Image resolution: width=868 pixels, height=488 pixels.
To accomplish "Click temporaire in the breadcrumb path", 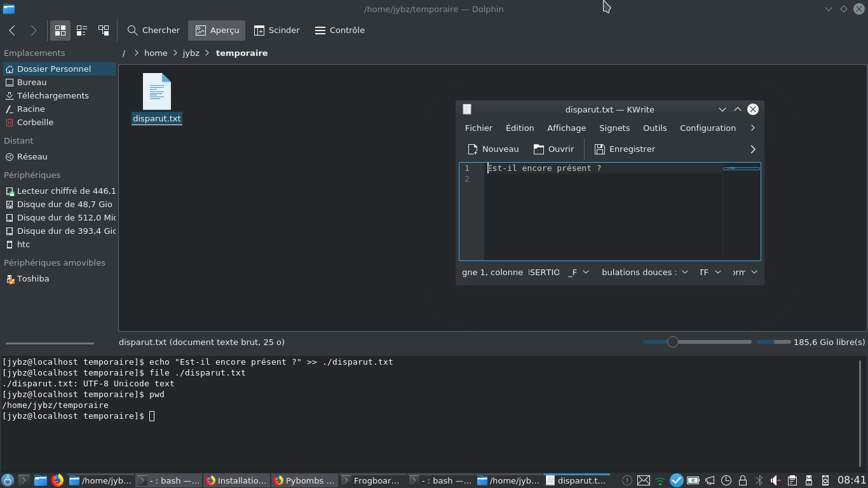I will 241,53.
